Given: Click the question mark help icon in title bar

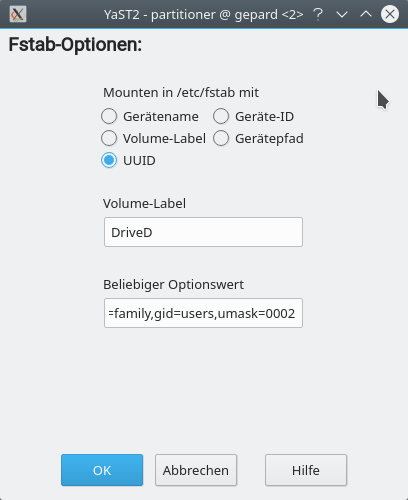Looking at the screenshot, I should pos(318,14).
